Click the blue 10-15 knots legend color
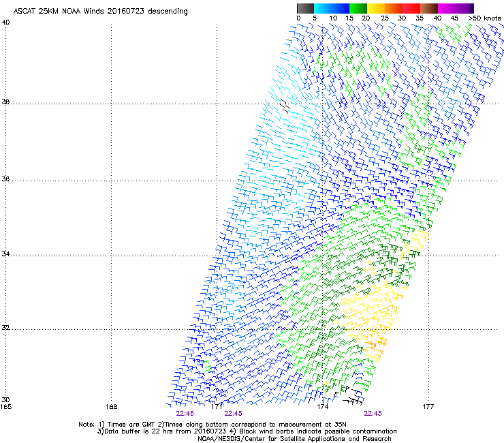The width and height of the screenshot is (504, 443). point(341,8)
